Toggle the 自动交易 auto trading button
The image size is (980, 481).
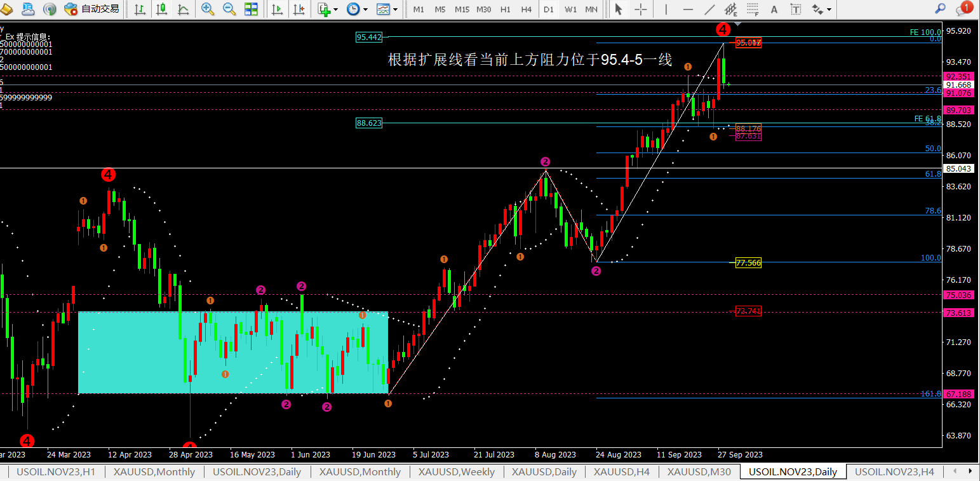(x=92, y=9)
